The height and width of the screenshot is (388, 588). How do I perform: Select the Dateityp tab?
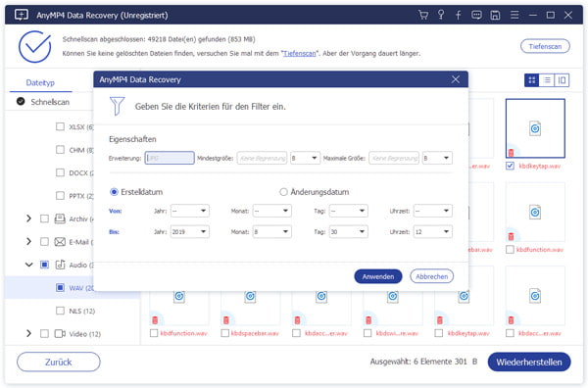click(40, 82)
